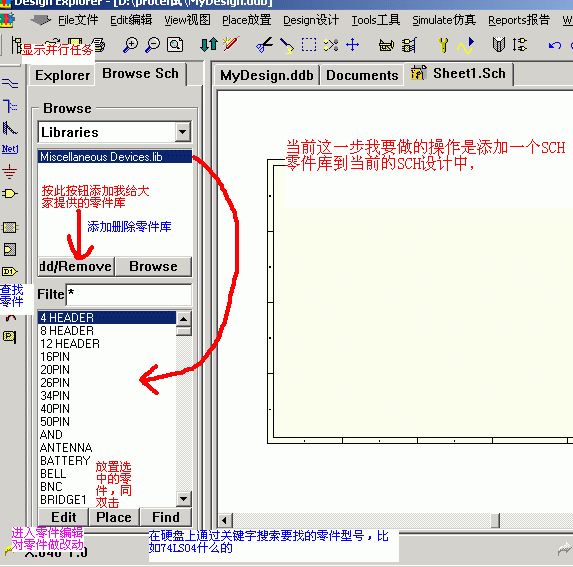Click the Add/Remove library button
573x567 pixels.
coord(76,266)
